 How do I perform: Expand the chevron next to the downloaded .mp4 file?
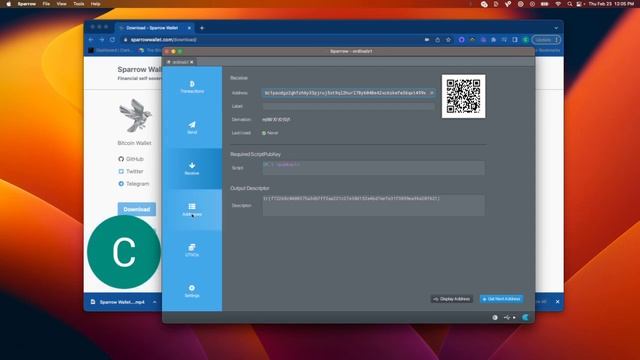pos(155,302)
